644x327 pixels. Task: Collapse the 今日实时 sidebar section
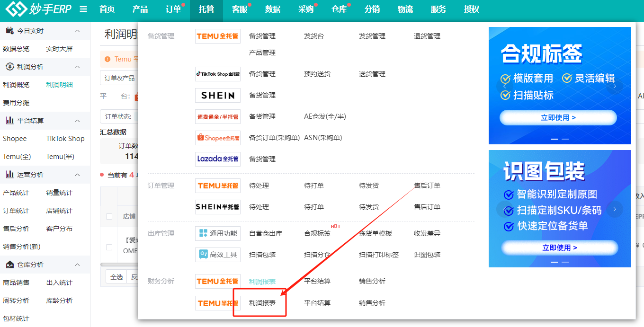[78, 31]
